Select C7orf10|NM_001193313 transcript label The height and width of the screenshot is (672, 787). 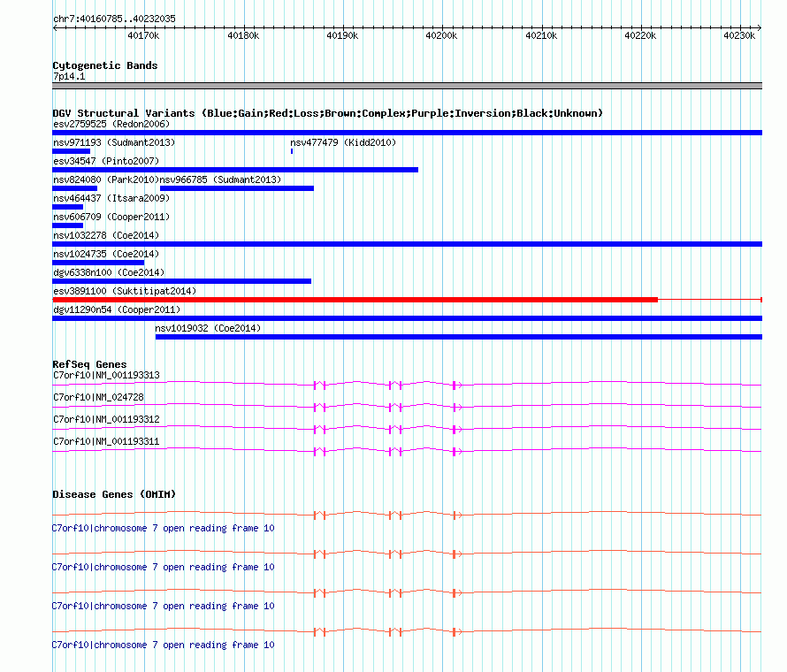click(x=106, y=375)
